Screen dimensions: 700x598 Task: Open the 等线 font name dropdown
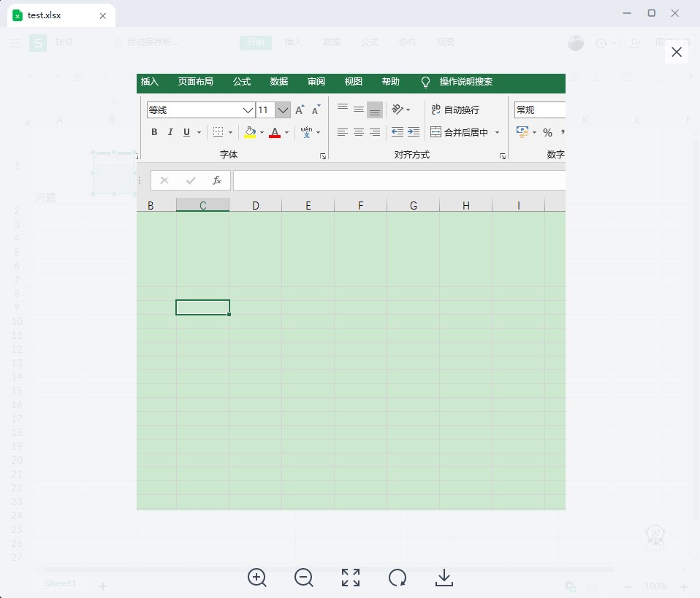(248, 110)
